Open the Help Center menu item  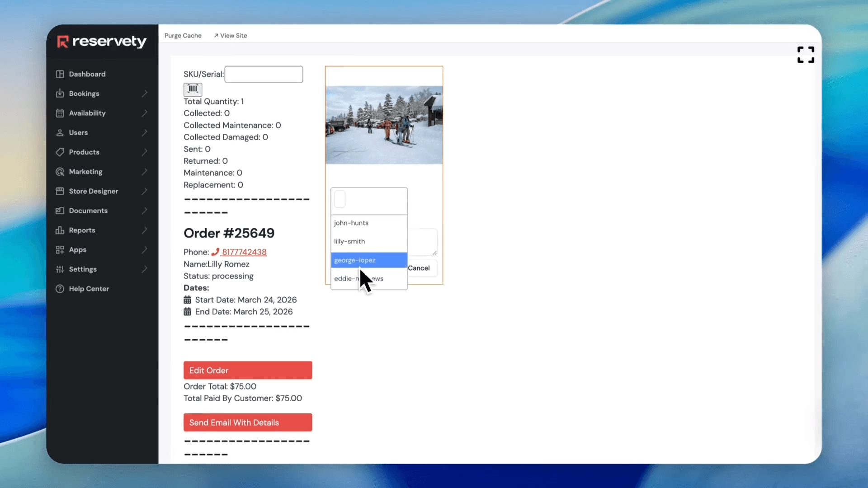tap(89, 289)
